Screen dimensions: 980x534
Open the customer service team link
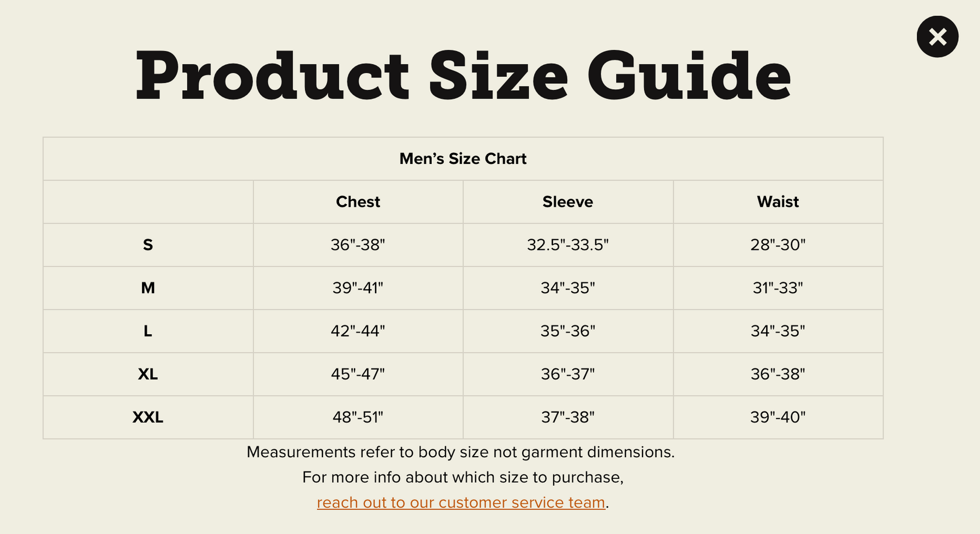(461, 502)
